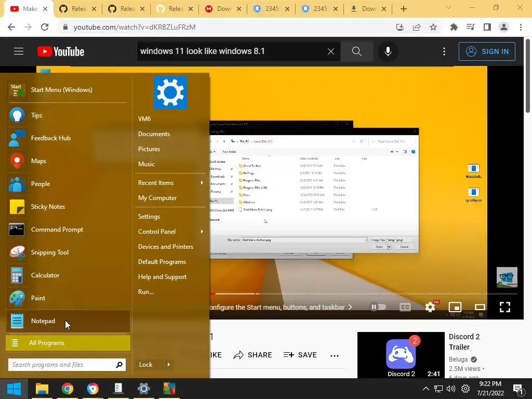Click YouTube page vertical scrollbar
Screen dimensions: 532x399
(x=528, y=75)
